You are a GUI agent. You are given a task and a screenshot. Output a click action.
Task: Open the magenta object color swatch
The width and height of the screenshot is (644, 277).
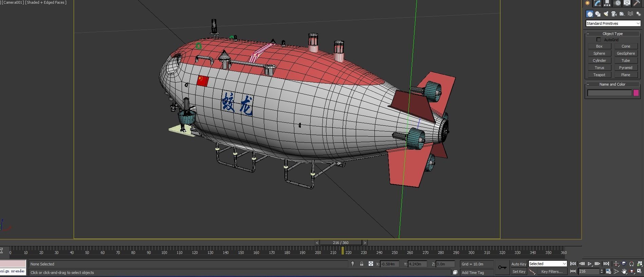636,93
